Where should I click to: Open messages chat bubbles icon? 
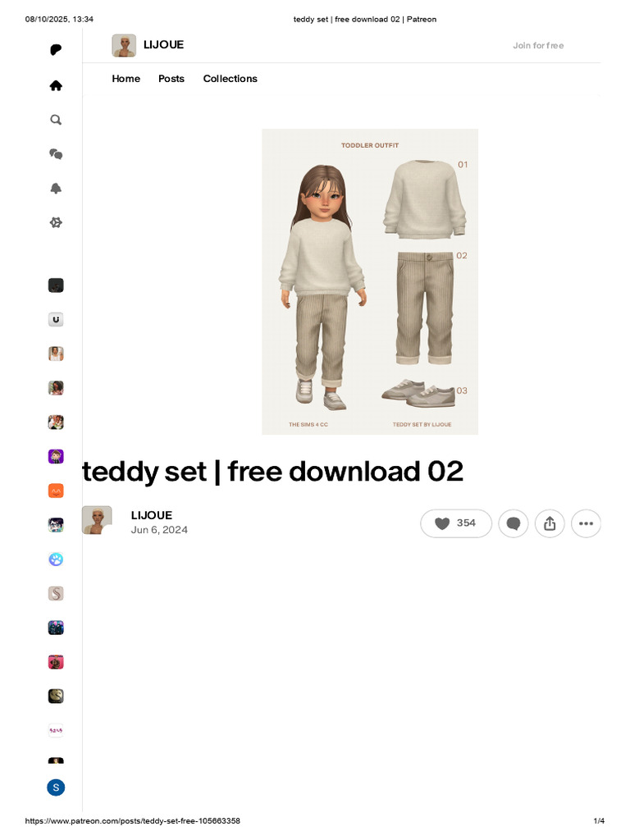click(x=56, y=154)
